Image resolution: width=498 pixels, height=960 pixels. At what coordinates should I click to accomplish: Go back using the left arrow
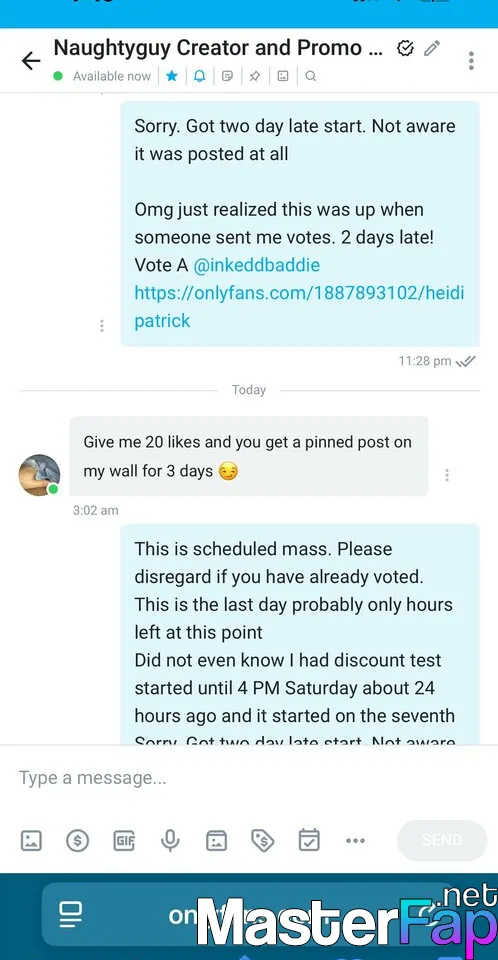tap(31, 61)
